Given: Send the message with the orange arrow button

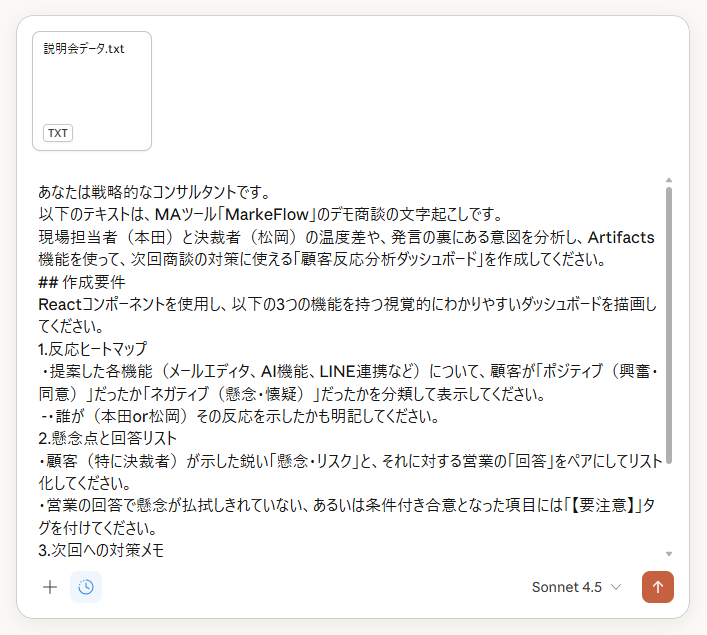Looking at the screenshot, I should pos(658,587).
